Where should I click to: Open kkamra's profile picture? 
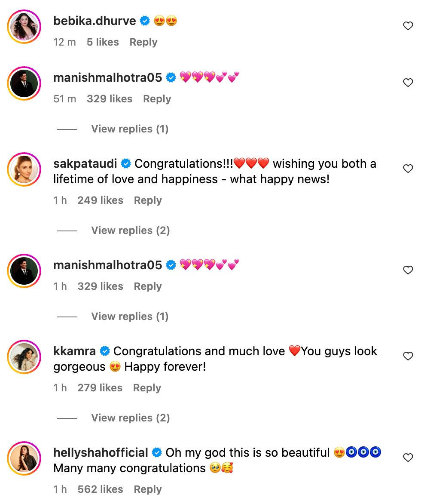[24, 357]
